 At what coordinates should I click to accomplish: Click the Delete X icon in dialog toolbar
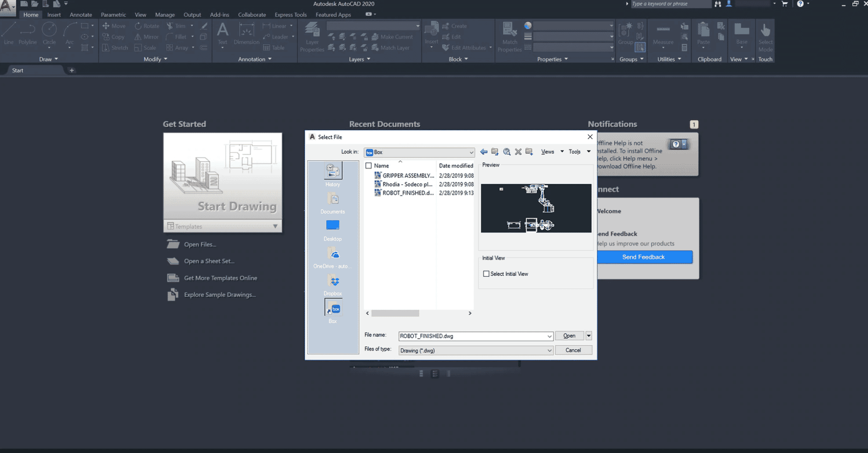click(x=518, y=152)
